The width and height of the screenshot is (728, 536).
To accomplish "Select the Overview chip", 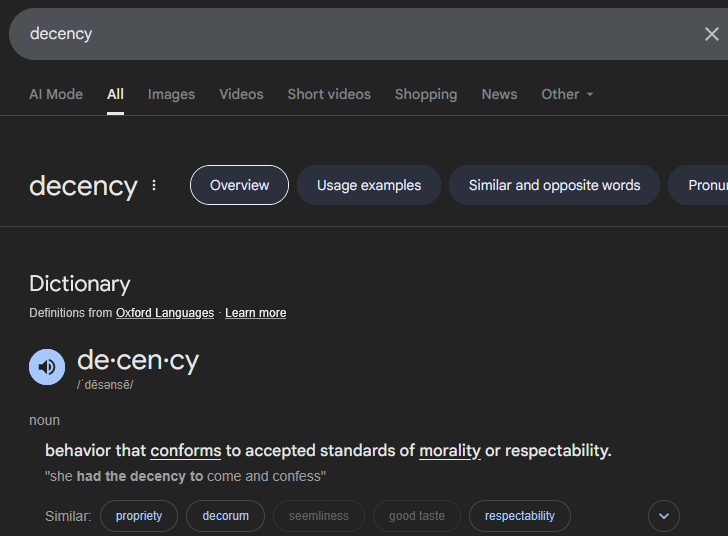I will [x=239, y=185].
